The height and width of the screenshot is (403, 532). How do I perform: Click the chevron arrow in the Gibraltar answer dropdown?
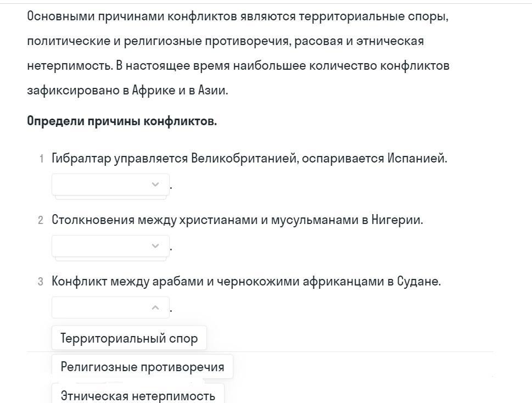click(x=155, y=184)
